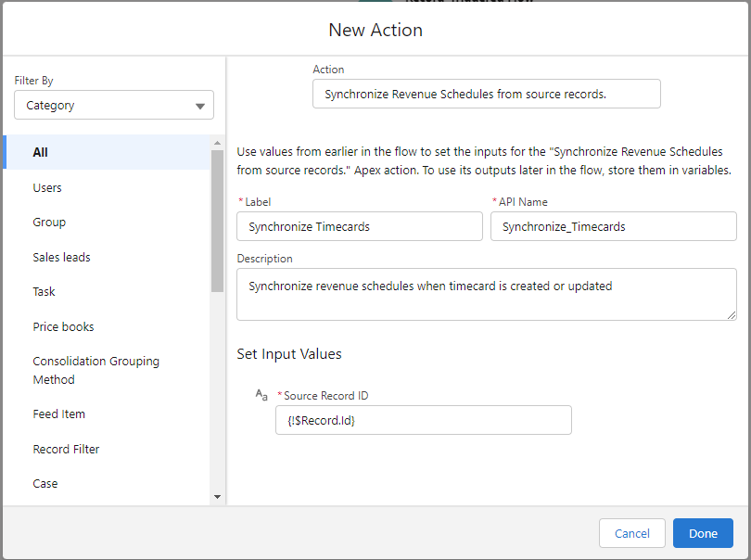This screenshot has width=751, height=560.
Task: Select the Record Filter category
Action: tap(66, 449)
